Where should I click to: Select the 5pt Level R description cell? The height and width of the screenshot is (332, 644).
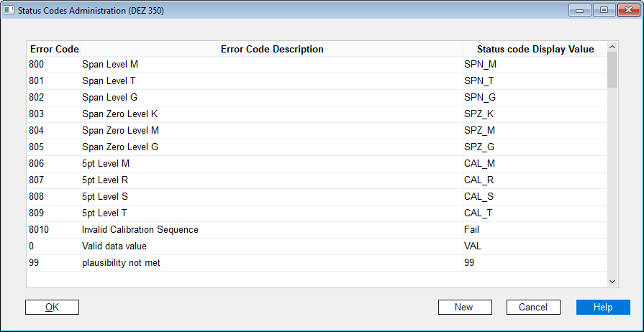point(272,180)
